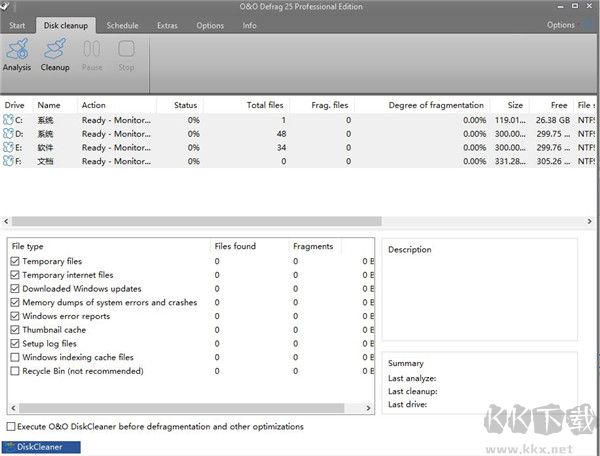
Task: Click the Cleanup broom icon
Action: point(55,49)
